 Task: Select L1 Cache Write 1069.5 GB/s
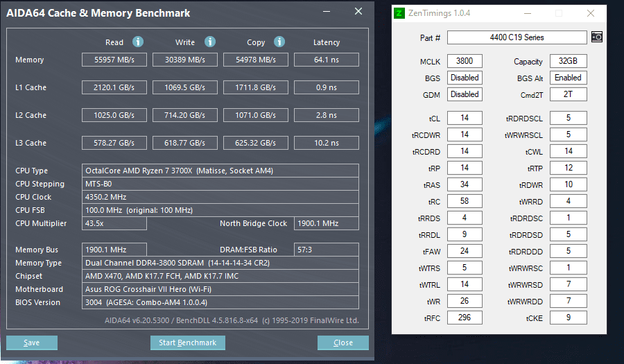pos(185,87)
